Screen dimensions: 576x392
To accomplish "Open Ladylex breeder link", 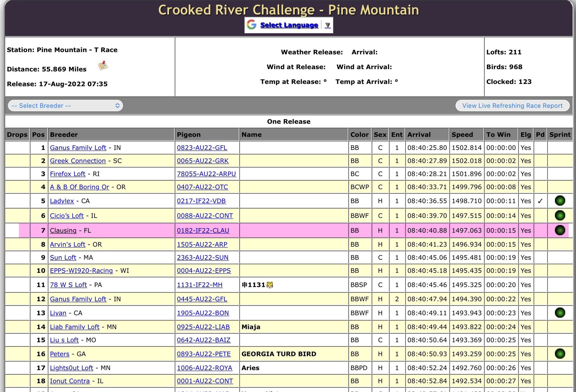I will tap(62, 201).
